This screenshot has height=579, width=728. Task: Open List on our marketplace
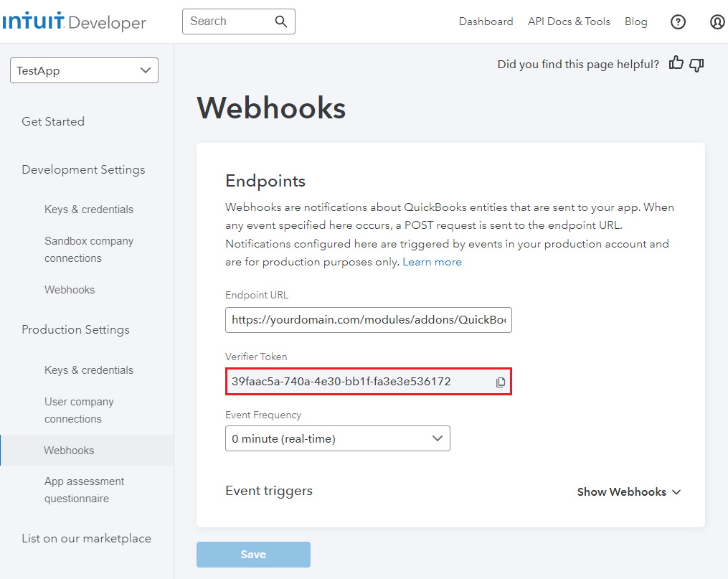click(86, 539)
